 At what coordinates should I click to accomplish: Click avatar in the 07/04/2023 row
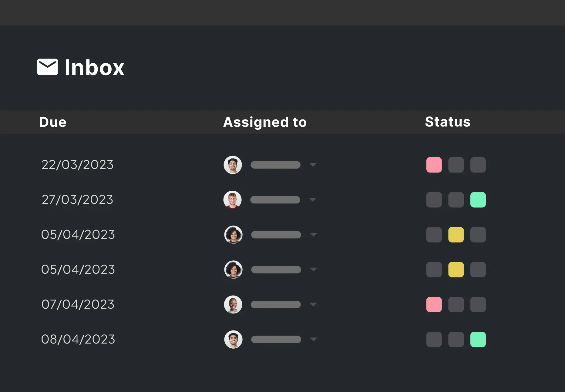click(233, 304)
